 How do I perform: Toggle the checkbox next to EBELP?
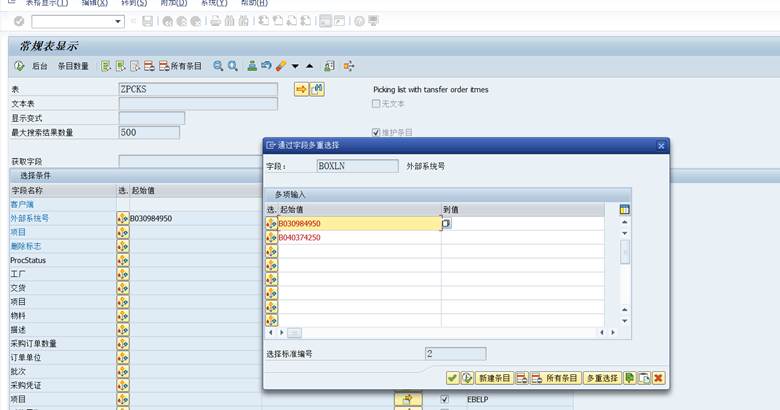[x=444, y=399]
